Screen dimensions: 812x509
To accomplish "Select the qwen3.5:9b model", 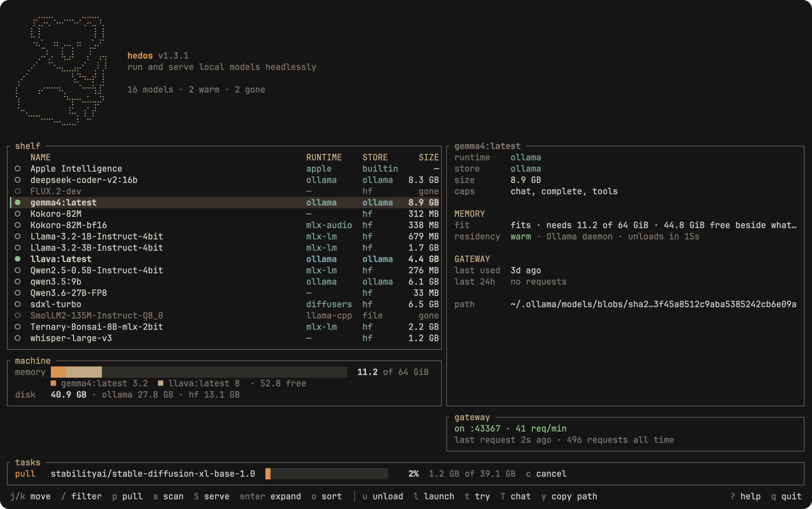I will click(x=225, y=281).
